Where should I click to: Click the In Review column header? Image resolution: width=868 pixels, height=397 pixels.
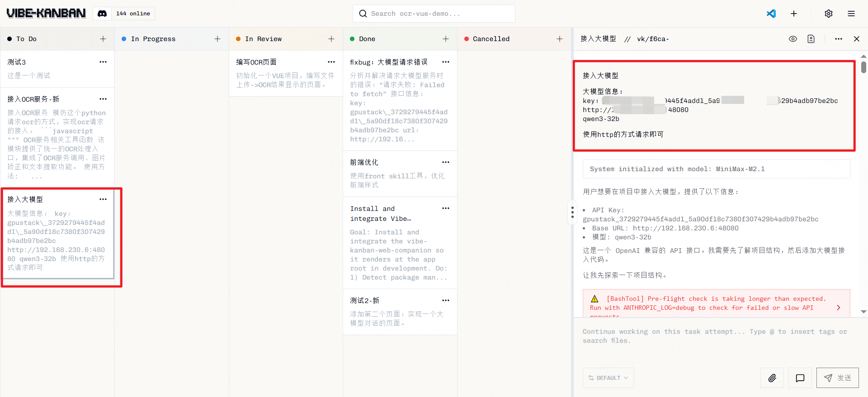tap(286, 39)
